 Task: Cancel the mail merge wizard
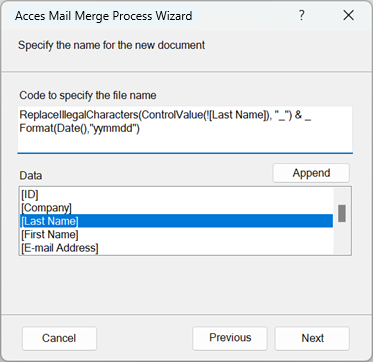(59, 338)
